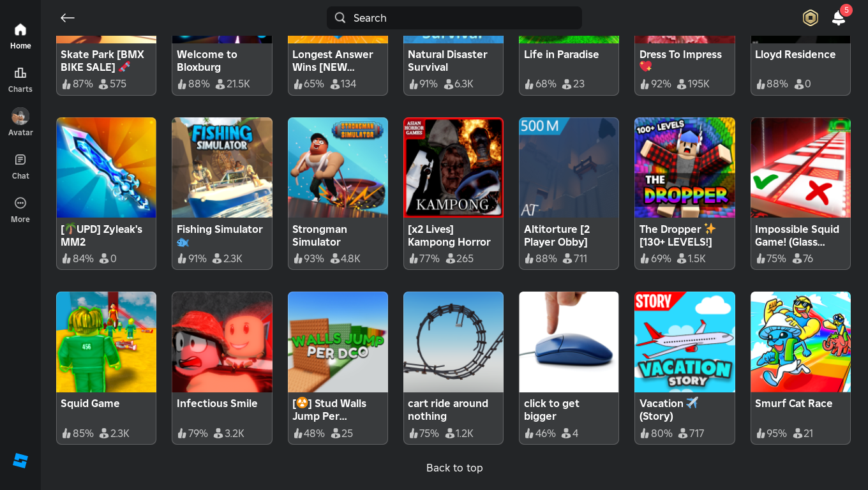868x490 pixels.
Task: Click the Back to top link
Action: (x=454, y=468)
